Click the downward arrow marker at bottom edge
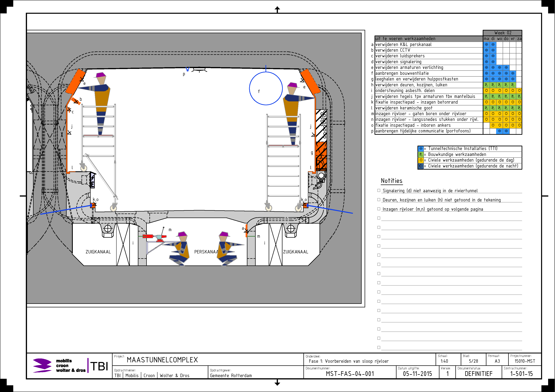Image resolution: width=555 pixels, height=392 pixels. pos(277,382)
